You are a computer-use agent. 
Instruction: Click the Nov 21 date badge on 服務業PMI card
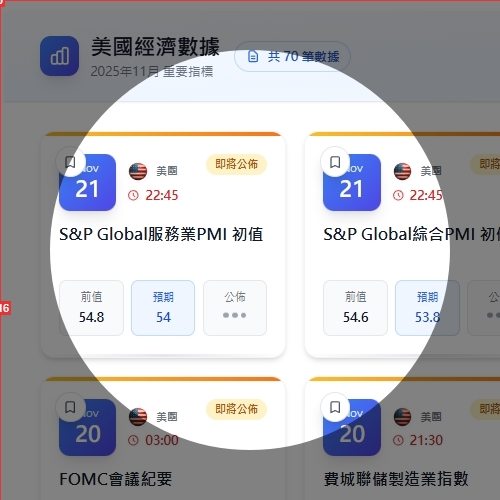[x=87, y=182]
